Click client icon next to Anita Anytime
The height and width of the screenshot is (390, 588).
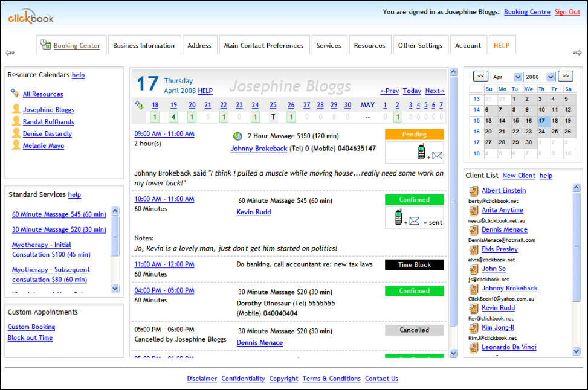474,211
